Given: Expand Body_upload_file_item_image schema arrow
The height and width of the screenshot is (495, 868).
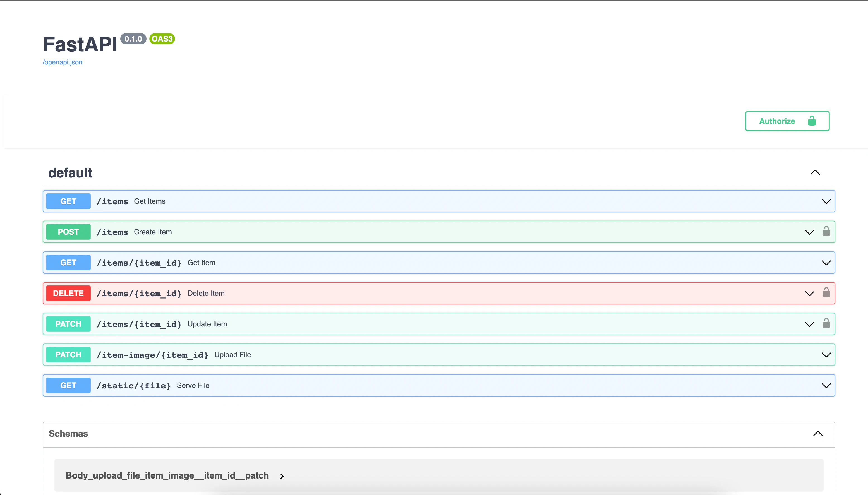Looking at the screenshot, I should (x=282, y=476).
